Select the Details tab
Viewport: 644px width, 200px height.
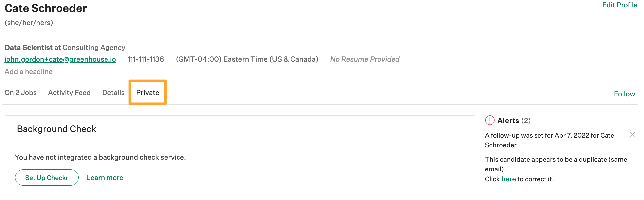[113, 93]
